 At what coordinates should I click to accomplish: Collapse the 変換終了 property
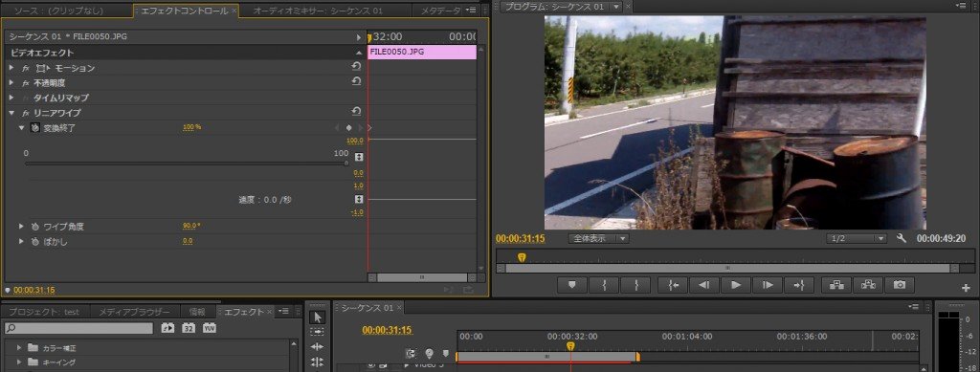(22, 128)
